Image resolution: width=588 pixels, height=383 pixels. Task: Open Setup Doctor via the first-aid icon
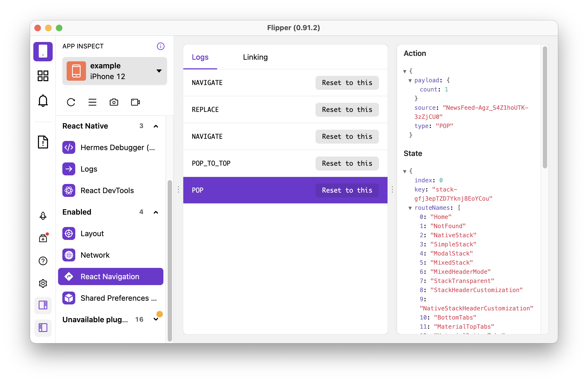(x=43, y=237)
